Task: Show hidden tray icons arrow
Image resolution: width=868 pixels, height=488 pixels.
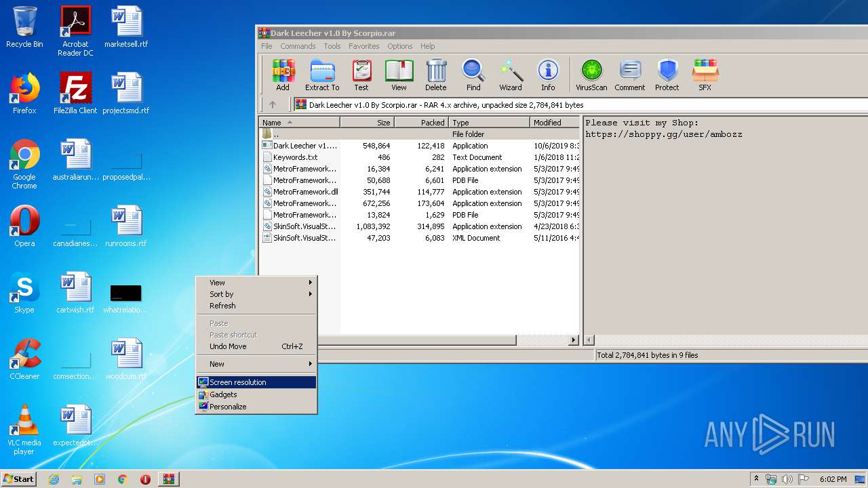Action: [756, 479]
